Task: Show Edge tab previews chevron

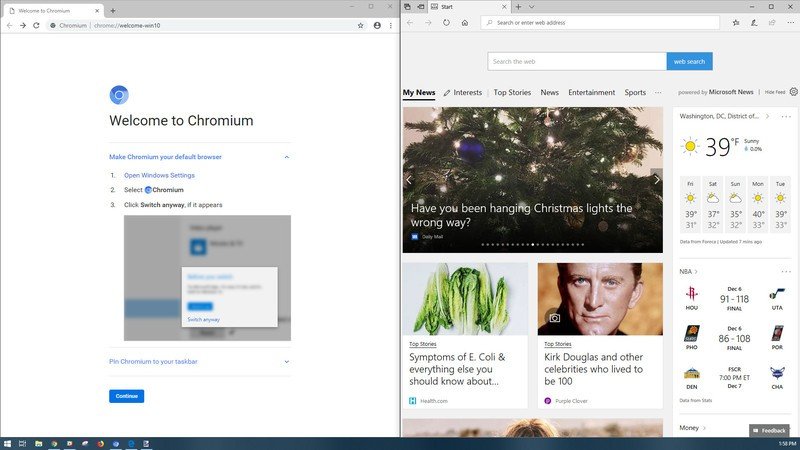Action: point(531,7)
